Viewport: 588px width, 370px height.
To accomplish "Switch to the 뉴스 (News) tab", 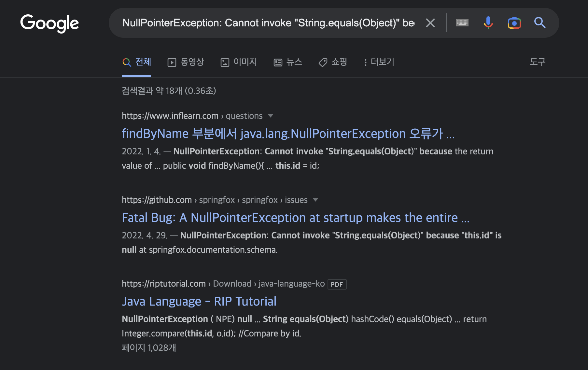I will 288,62.
